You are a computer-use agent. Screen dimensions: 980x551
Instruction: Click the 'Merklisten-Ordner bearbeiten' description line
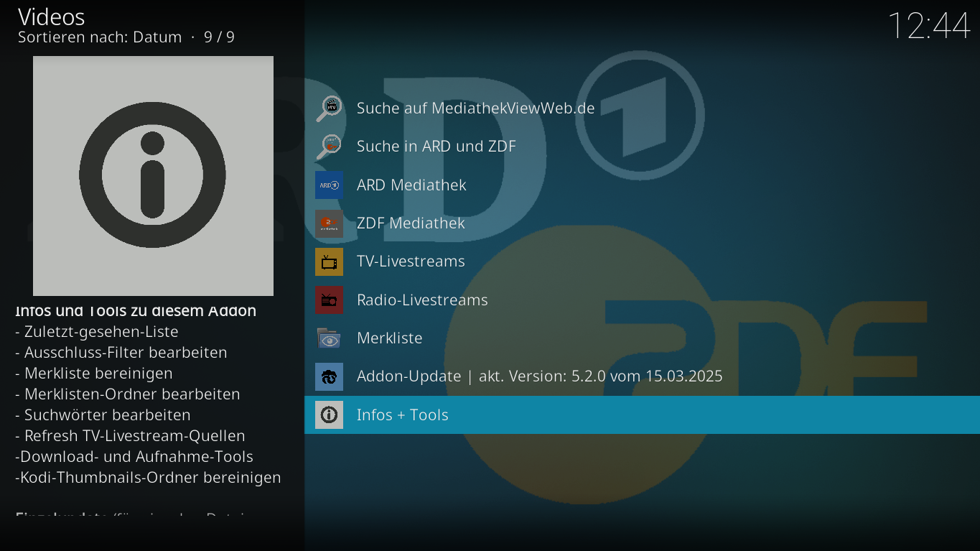coord(127,394)
